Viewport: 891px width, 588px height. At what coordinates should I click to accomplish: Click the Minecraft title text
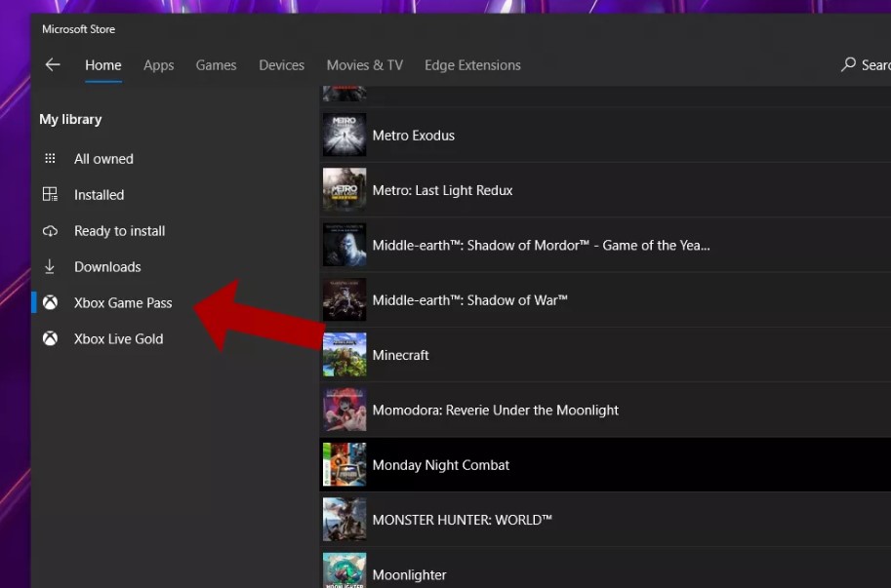click(401, 355)
